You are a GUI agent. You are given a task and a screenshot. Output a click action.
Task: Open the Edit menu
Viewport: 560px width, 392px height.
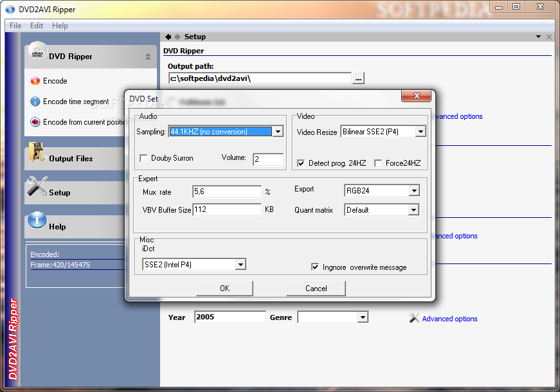click(x=37, y=26)
